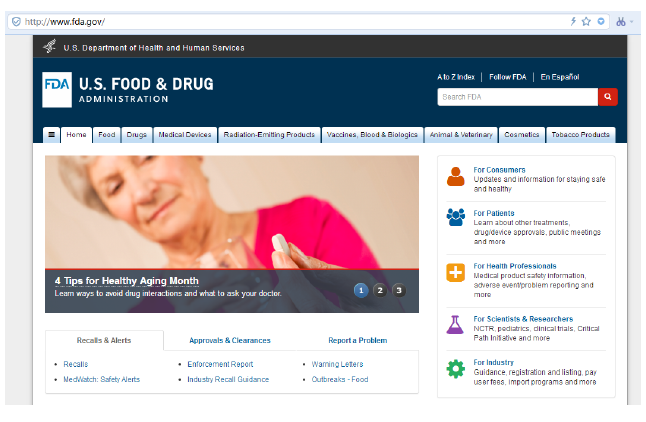
Task: Open the Warning Letters link
Action: [337, 364]
